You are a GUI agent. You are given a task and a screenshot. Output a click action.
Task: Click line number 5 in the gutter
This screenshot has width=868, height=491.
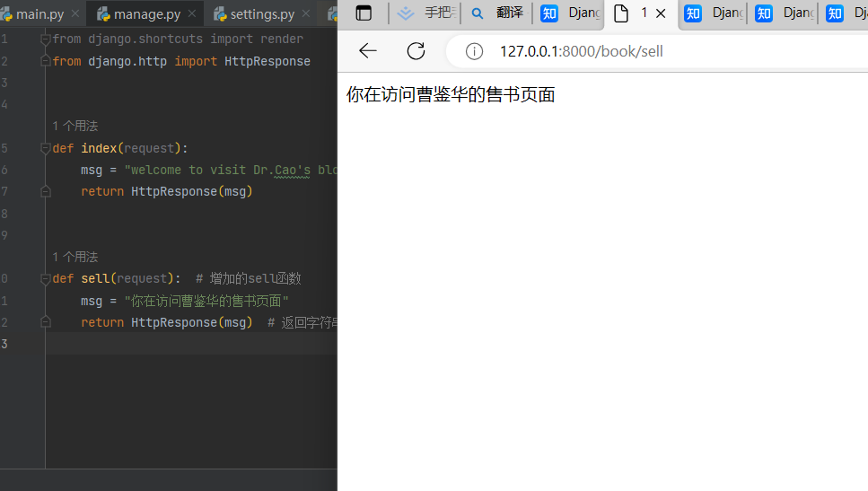(4, 148)
